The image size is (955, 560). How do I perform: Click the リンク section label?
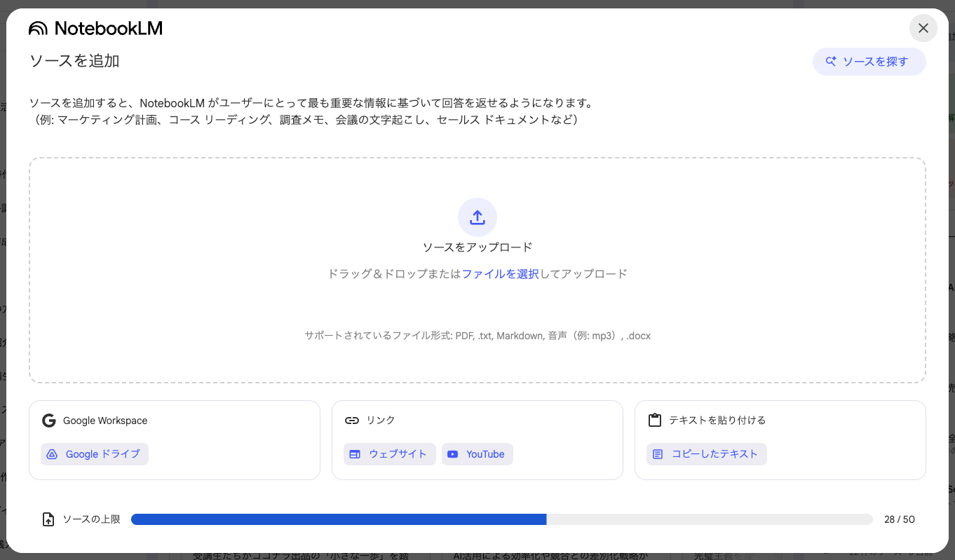coord(381,421)
